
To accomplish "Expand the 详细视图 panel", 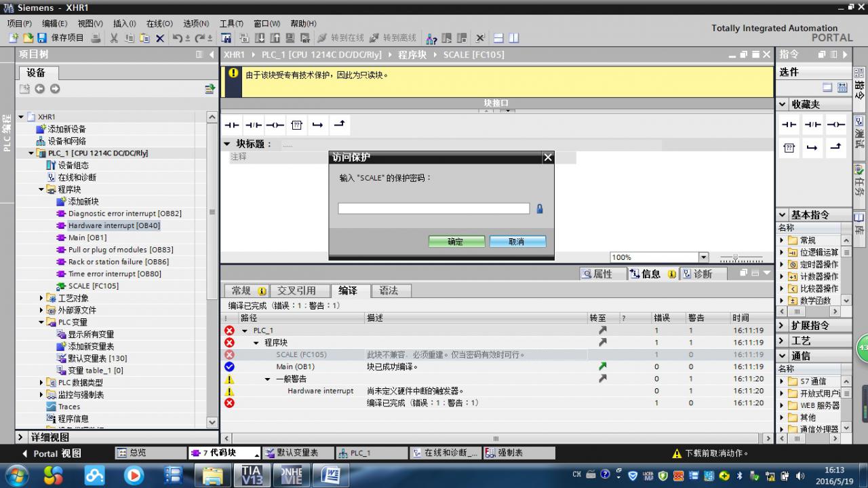I will (x=20, y=438).
